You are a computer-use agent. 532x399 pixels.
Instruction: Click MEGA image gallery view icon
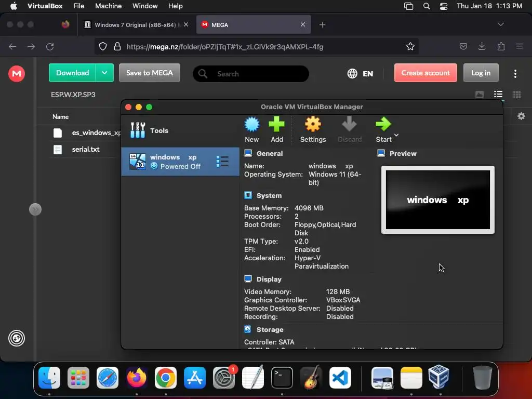(x=480, y=95)
